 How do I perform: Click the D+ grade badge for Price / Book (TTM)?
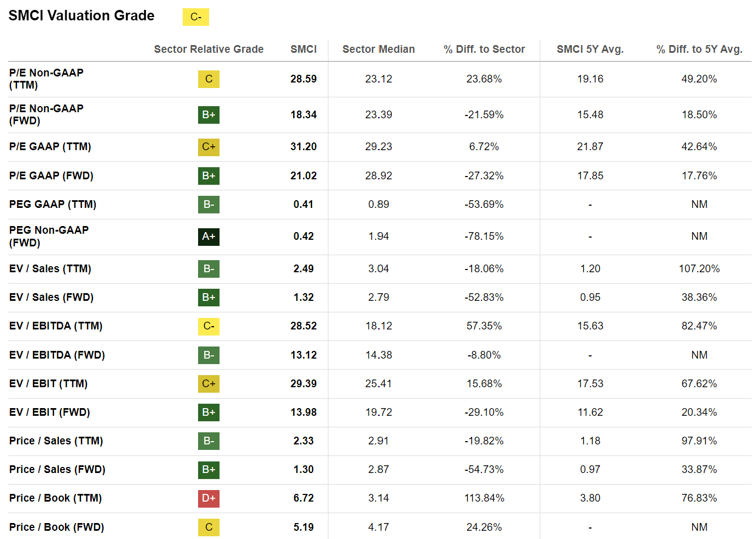(209, 498)
